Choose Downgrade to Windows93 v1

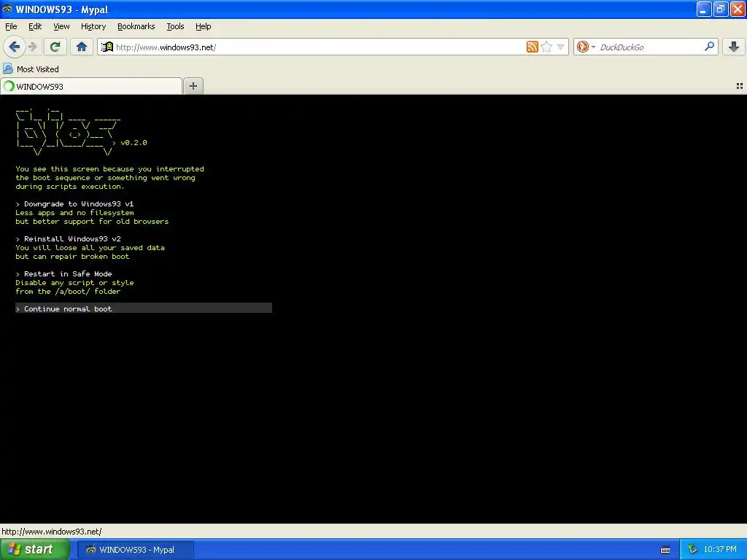[x=79, y=204]
